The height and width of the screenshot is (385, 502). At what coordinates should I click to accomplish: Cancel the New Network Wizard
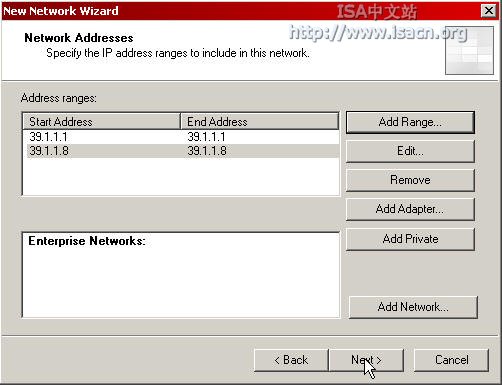451,360
